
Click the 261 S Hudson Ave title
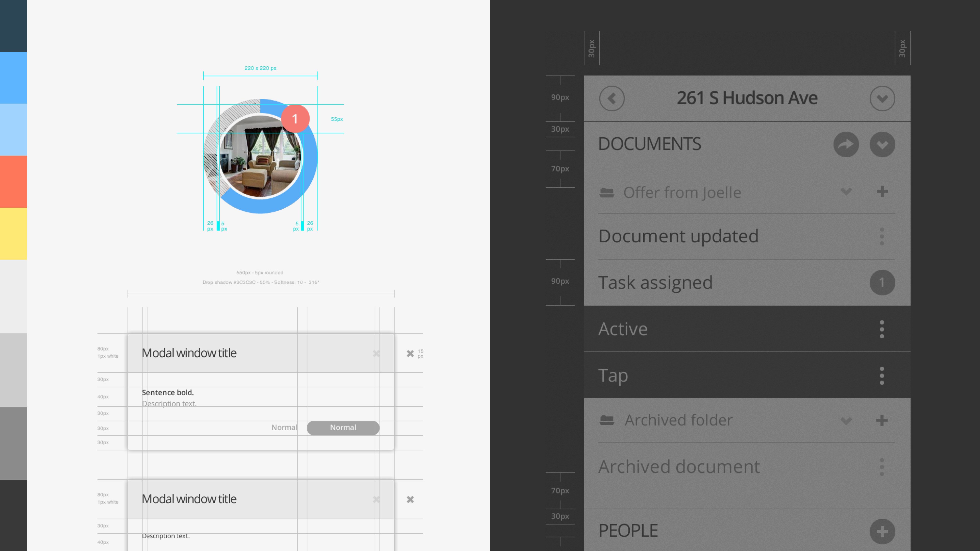click(747, 98)
